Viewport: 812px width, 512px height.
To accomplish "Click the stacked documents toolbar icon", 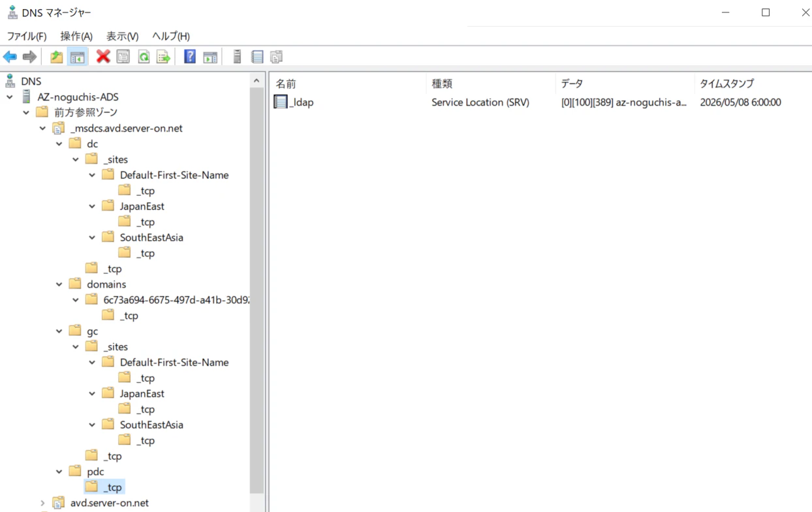I will pyautogui.click(x=277, y=57).
